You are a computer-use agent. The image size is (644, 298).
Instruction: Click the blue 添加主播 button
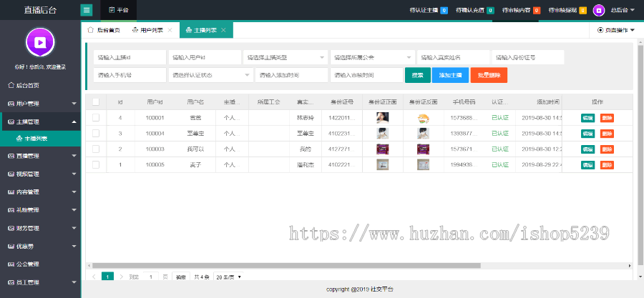(450, 75)
